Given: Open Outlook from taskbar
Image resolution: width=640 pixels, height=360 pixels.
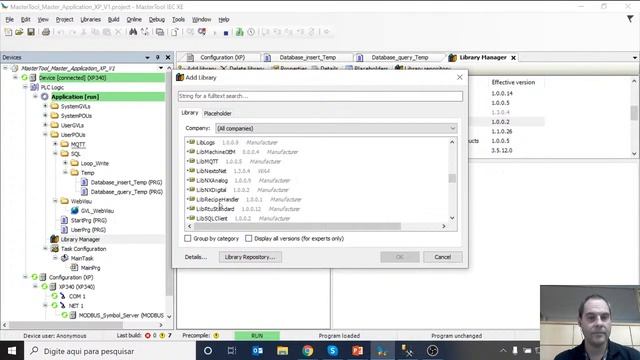Looking at the screenshot, I should click(257, 351).
